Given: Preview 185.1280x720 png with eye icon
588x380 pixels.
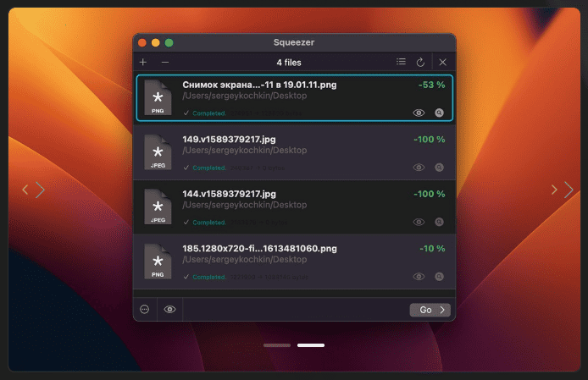Looking at the screenshot, I should [x=419, y=277].
